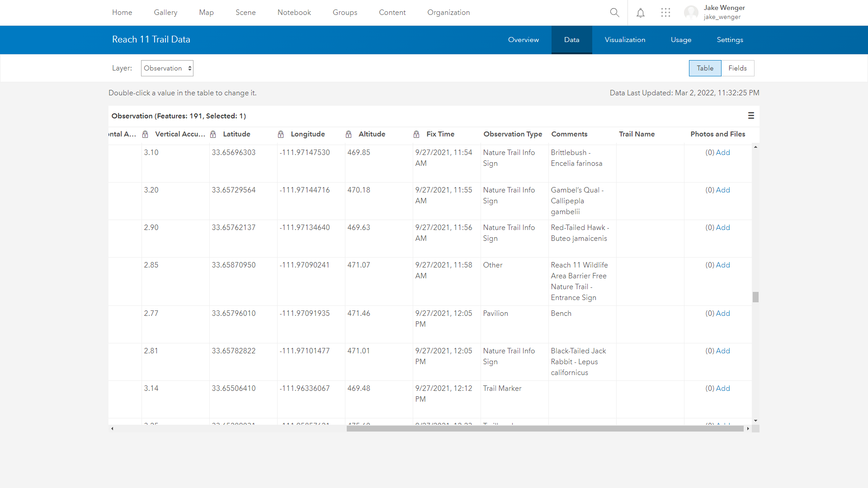The height and width of the screenshot is (488, 868).
Task: Click vertical scrollbar down arrow
Action: point(755,421)
